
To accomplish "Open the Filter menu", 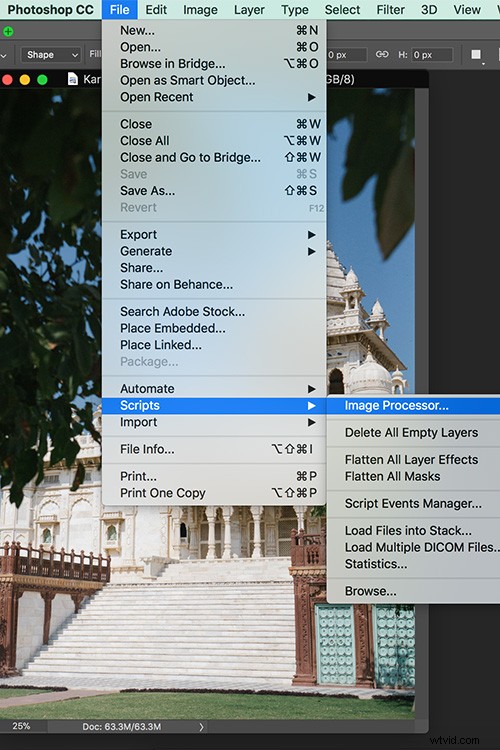I will [390, 10].
